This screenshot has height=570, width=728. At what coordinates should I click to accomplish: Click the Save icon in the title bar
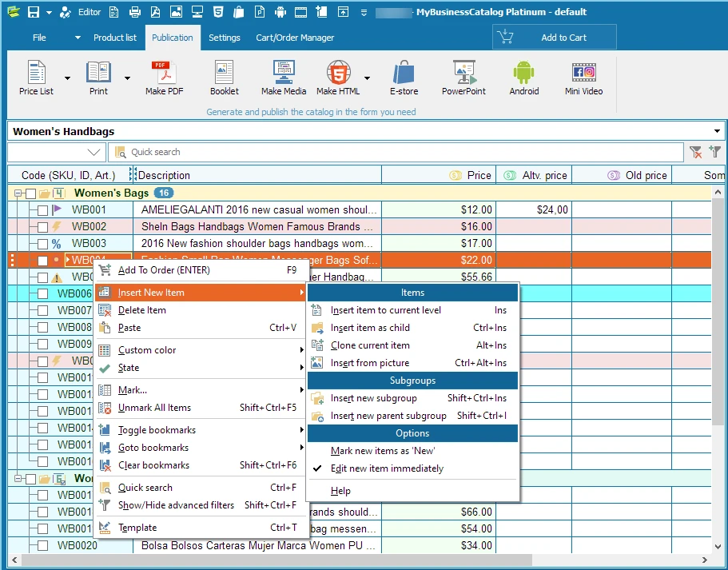33,12
